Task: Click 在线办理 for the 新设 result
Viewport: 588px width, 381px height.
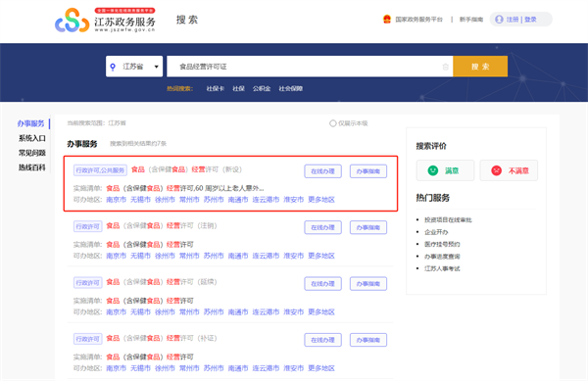Action: [322, 171]
